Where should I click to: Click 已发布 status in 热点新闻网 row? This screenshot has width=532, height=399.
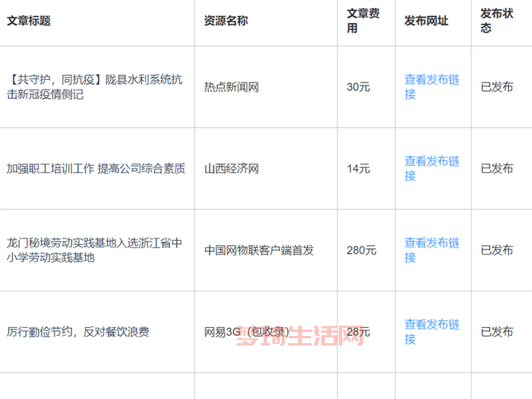(497, 87)
